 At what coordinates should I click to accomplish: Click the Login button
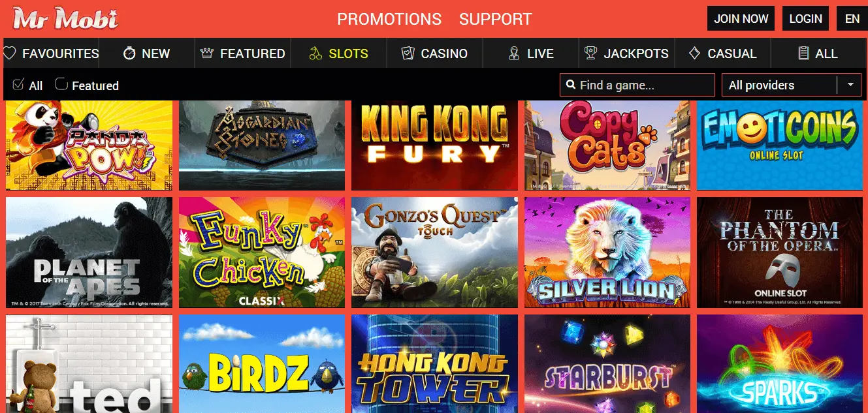pyautogui.click(x=806, y=18)
